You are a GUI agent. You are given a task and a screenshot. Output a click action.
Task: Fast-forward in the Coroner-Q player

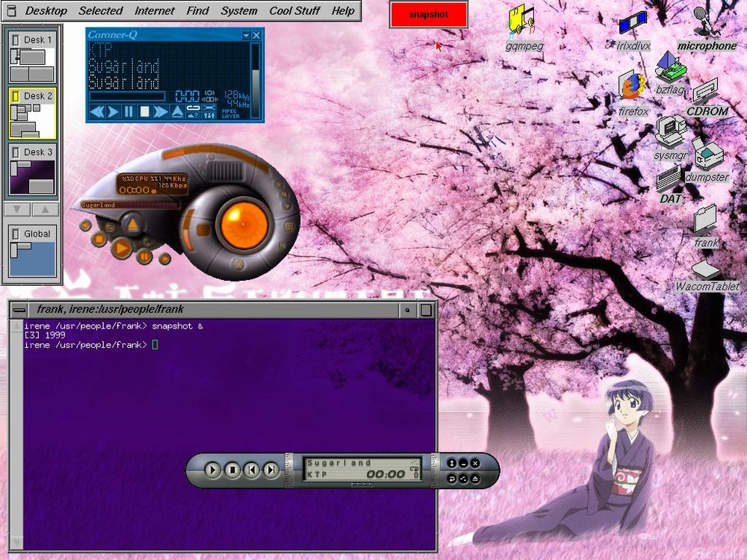[x=161, y=112]
